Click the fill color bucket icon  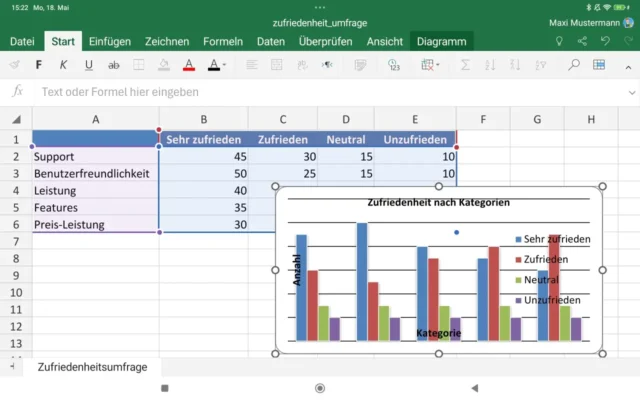[164, 65]
